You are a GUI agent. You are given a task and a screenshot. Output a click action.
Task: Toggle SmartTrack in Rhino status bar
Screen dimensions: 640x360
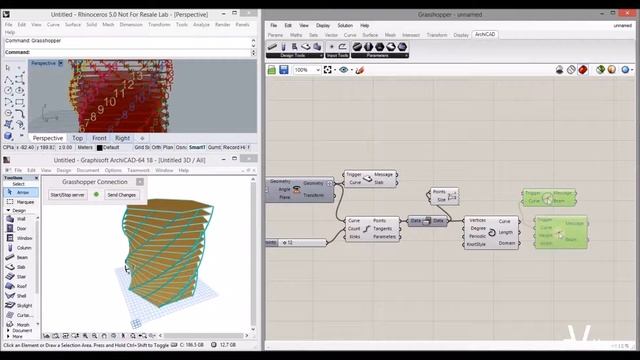(197, 147)
